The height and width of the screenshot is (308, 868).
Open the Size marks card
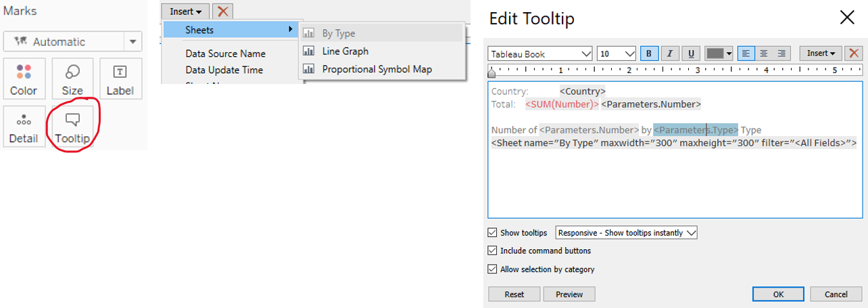coord(72,79)
